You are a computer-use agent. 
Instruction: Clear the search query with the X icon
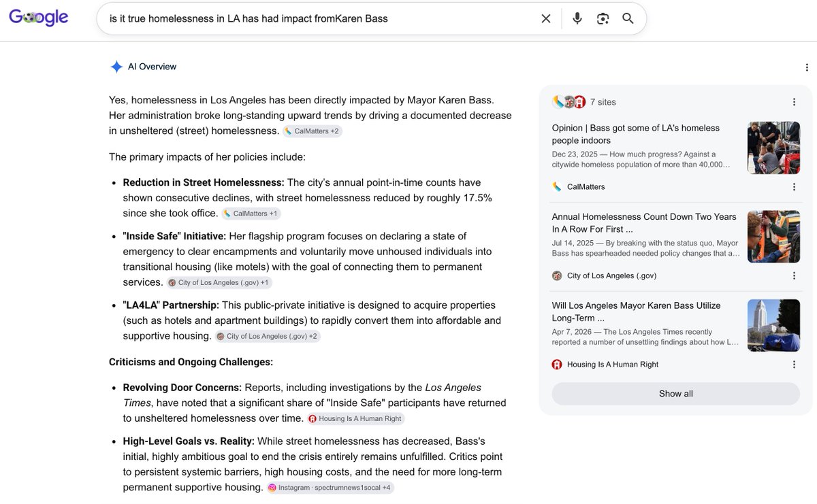pyautogui.click(x=546, y=19)
